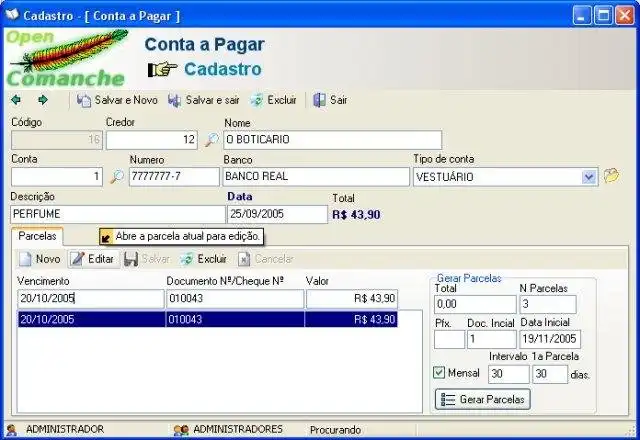Click Editar in the Parcelas toolbar
The width and height of the screenshot is (640, 440).
pyautogui.click(x=93, y=259)
